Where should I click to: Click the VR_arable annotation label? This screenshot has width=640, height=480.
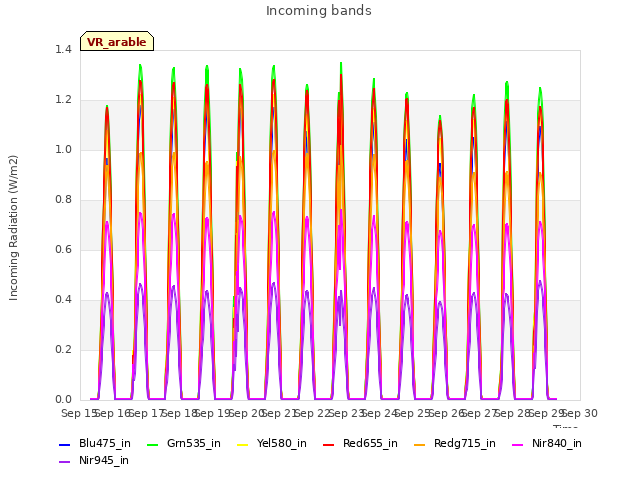click(x=117, y=42)
